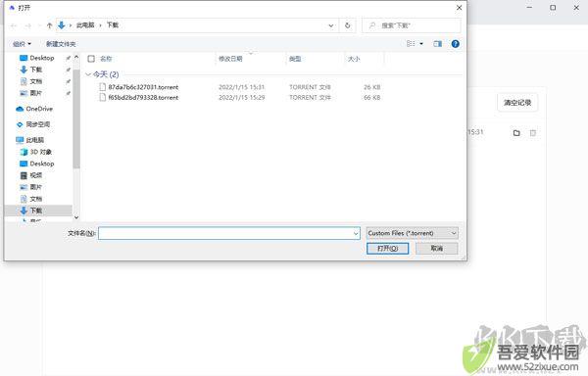Open folder icon in background window record
Screen dimensions: 588x376
pyautogui.click(x=516, y=133)
